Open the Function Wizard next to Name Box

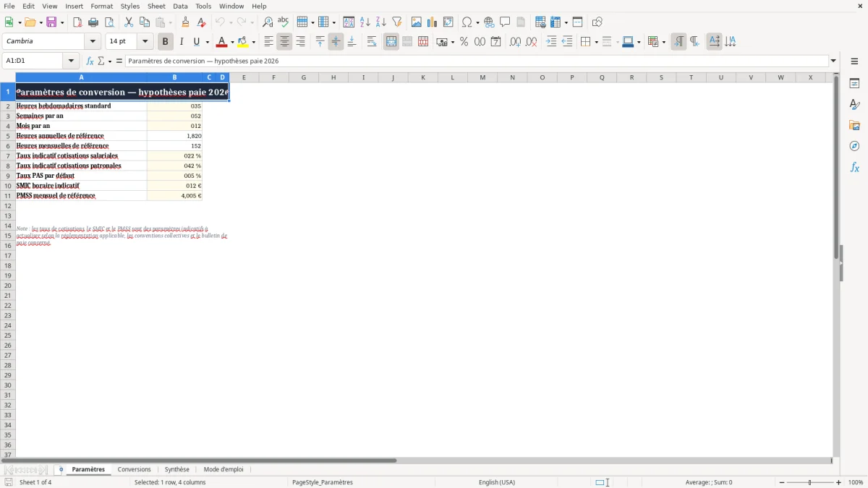pyautogui.click(x=90, y=61)
